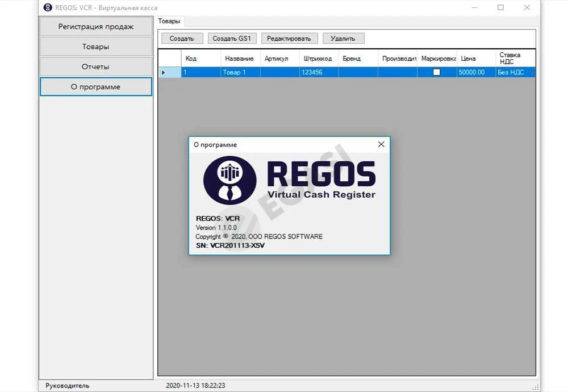This screenshot has height=392, width=568.
Task: Open Регистрация продаж section
Action: [x=95, y=27]
